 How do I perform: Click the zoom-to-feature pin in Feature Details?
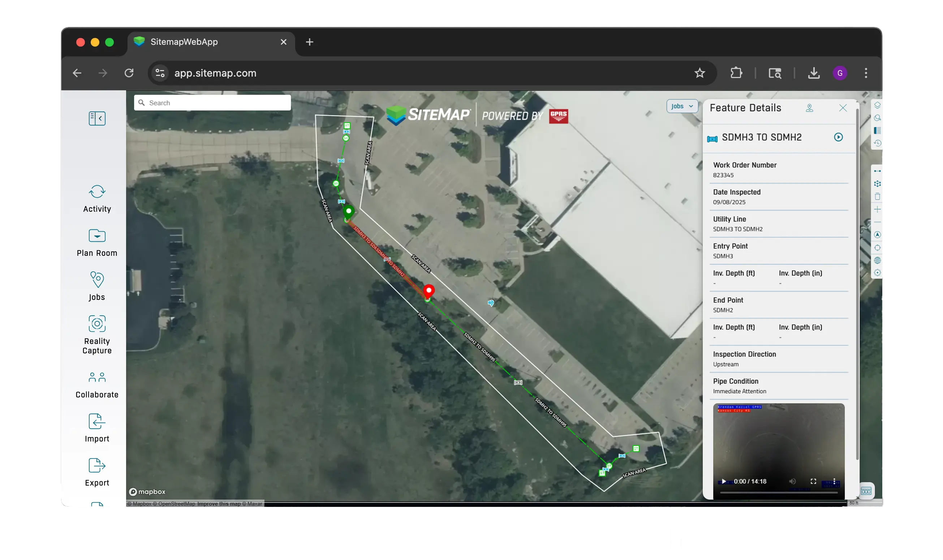[x=810, y=108]
